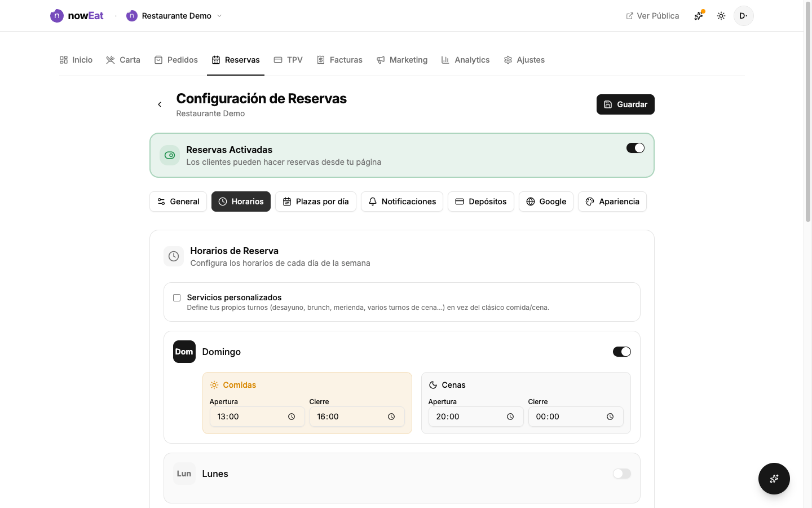Viewport: 812px width, 508px height.
Task: Switch to the Pedidos tab
Action: (x=176, y=60)
